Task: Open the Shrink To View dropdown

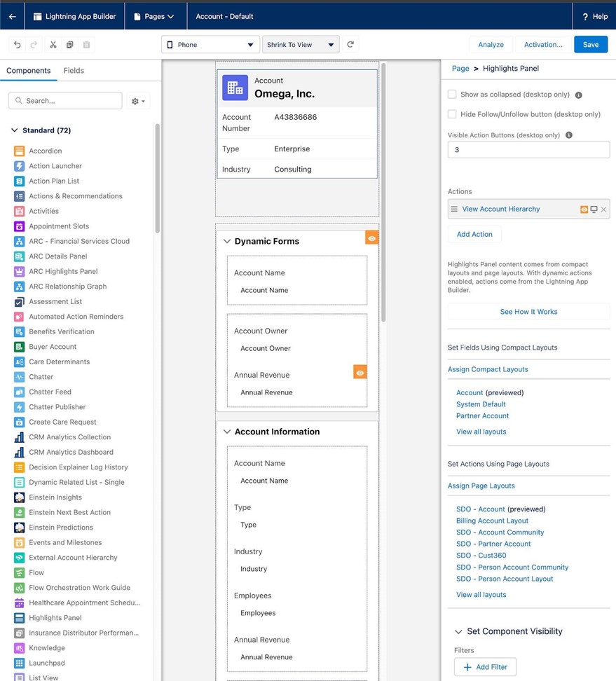Action: (300, 45)
